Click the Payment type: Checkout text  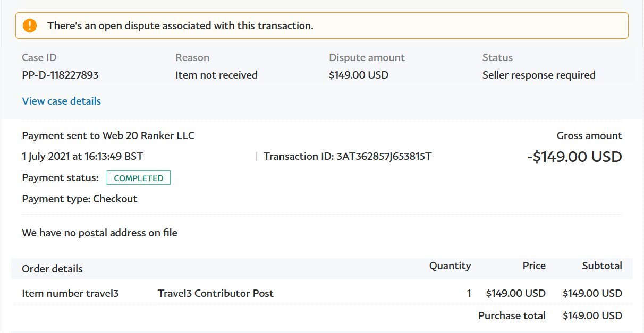coord(80,199)
